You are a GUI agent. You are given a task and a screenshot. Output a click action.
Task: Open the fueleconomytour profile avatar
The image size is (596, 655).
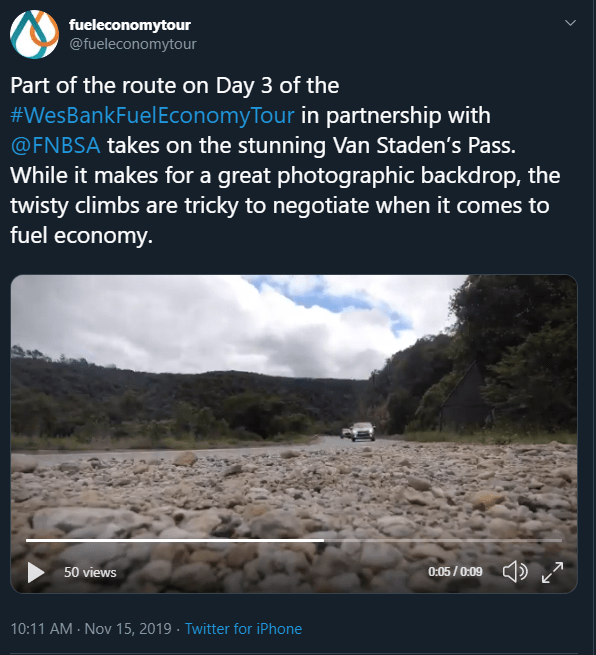coord(34,34)
